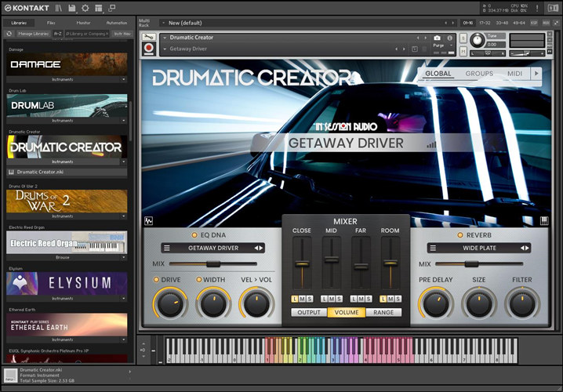Image resolution: width=563 pixels, height=392 pixels.
Task: Open the Elysium library Instruments dropdown
Action: click(124, 299)
